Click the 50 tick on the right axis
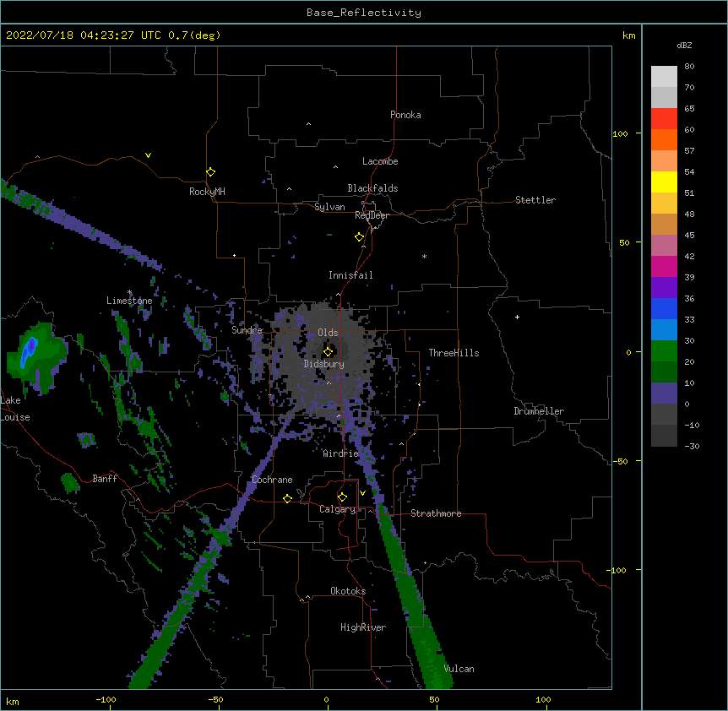Image resolution: width=728 pixels, height=711 pixels. (x=624, y=242)
